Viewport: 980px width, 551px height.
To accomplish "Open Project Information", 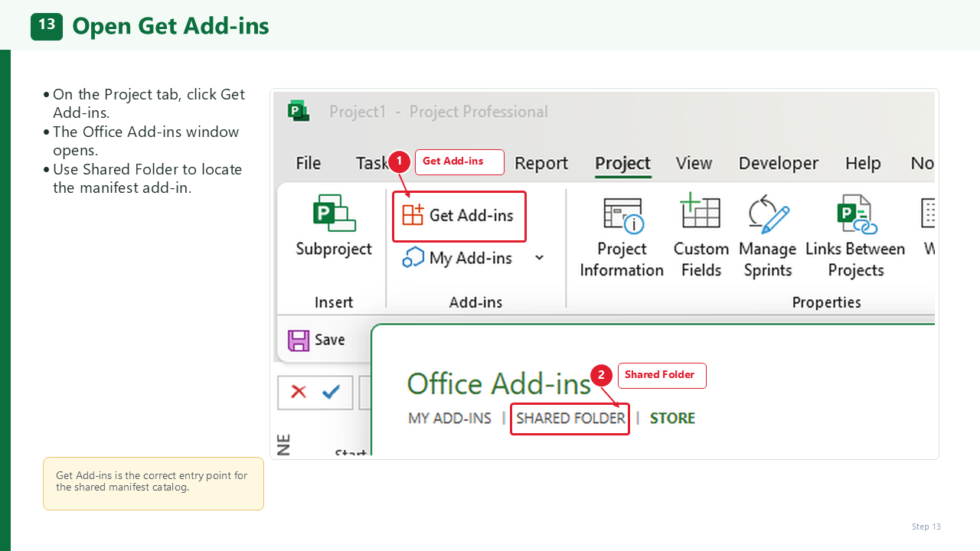I will [622, 237].
